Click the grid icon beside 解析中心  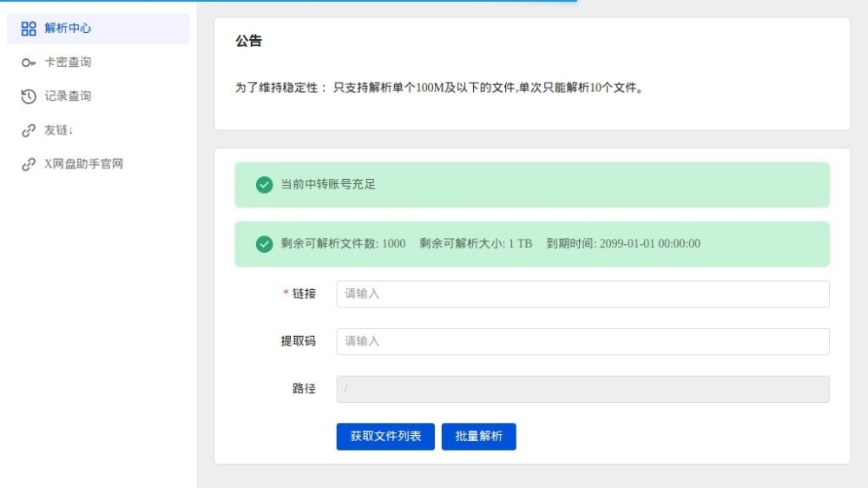pyautogui.click(x=29, y=29)
